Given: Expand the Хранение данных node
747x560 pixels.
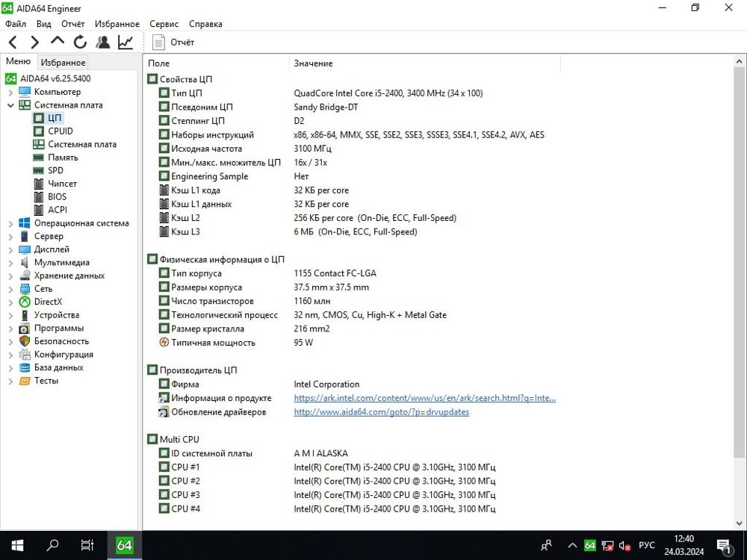Looking at the screenshot, I should 10,276.
